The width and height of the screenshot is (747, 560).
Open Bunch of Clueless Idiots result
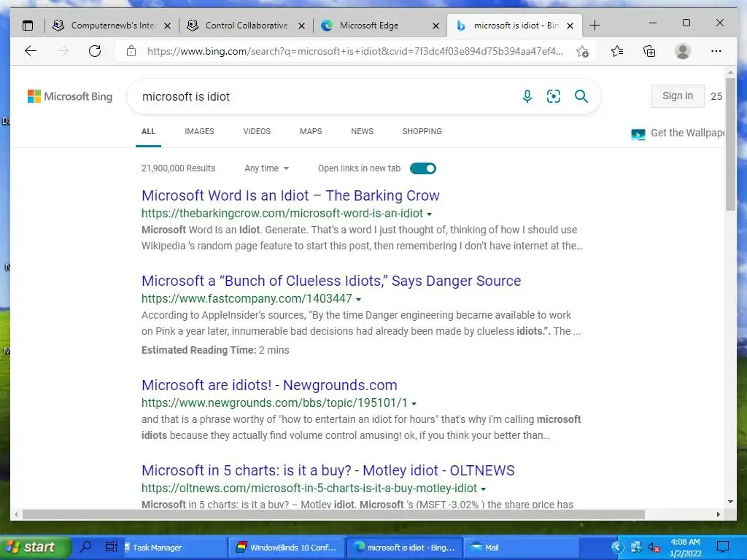tap(331, 281)
